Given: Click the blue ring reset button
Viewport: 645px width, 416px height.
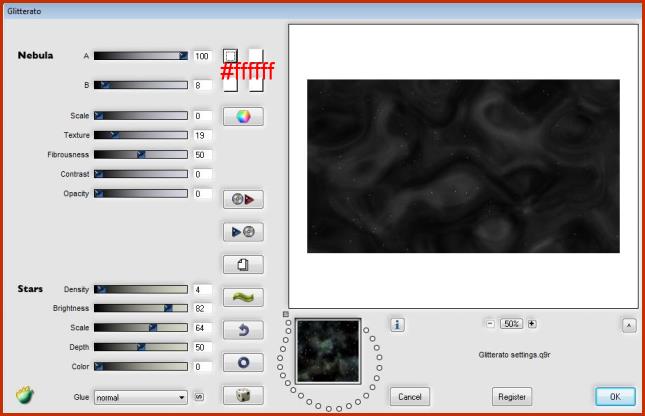Looking at the screenshot, I should point(241,362).
